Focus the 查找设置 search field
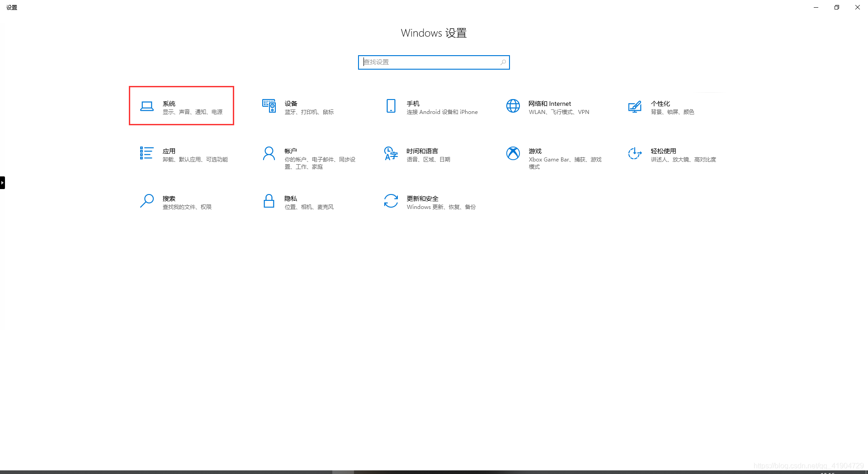This screenshot has width=868, height=474. pyautogui.click(x=434, y=62)
